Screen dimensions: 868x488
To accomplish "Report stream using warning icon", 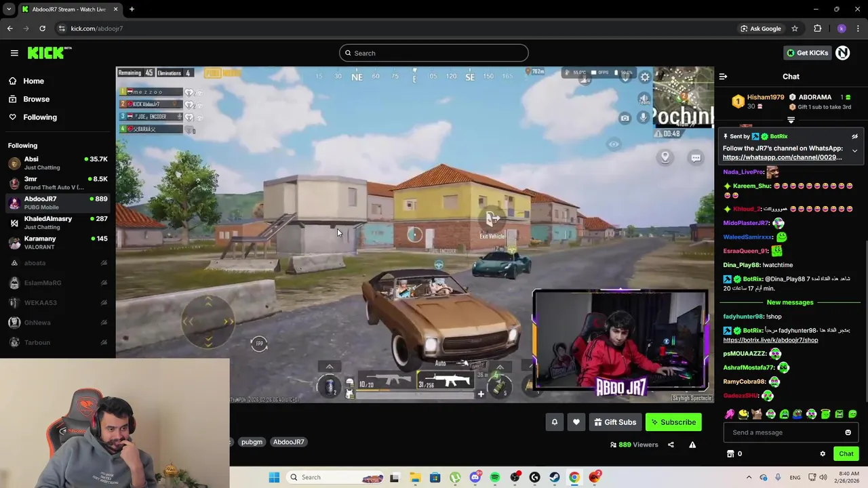I will pyautogui.click(x=692, y=445).
